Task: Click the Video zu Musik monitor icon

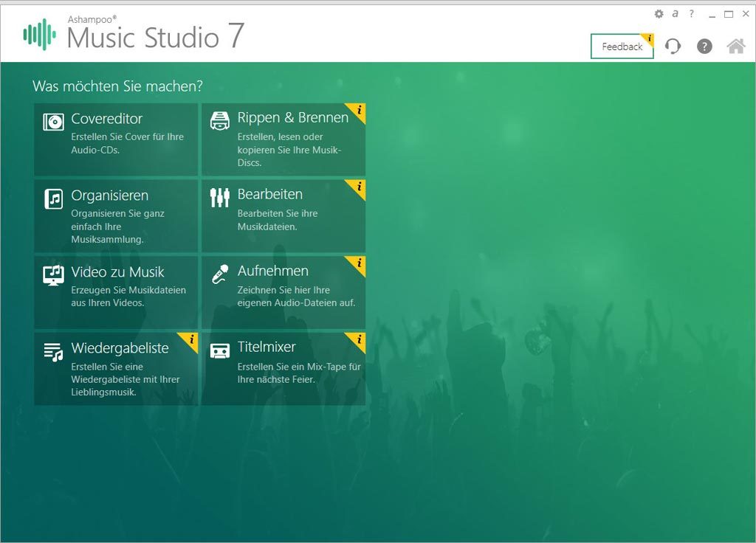Action: coord(53,275)
